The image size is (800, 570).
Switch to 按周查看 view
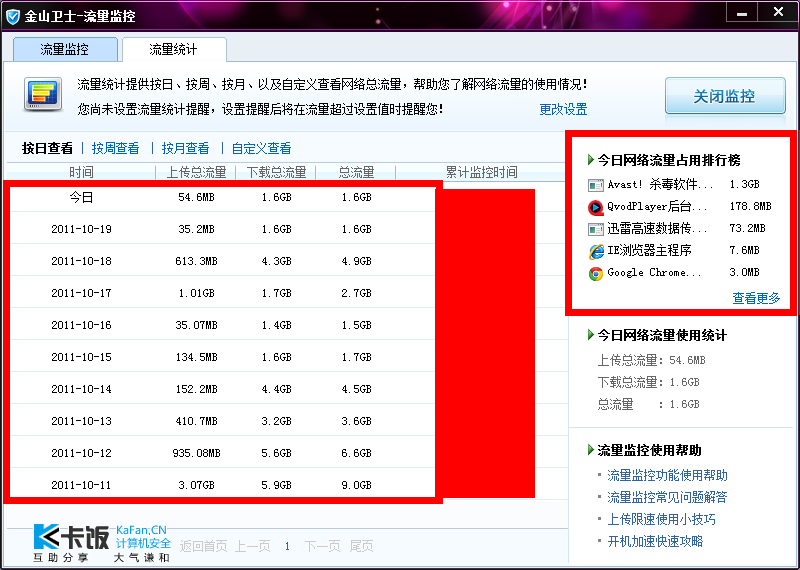point(115,148)
